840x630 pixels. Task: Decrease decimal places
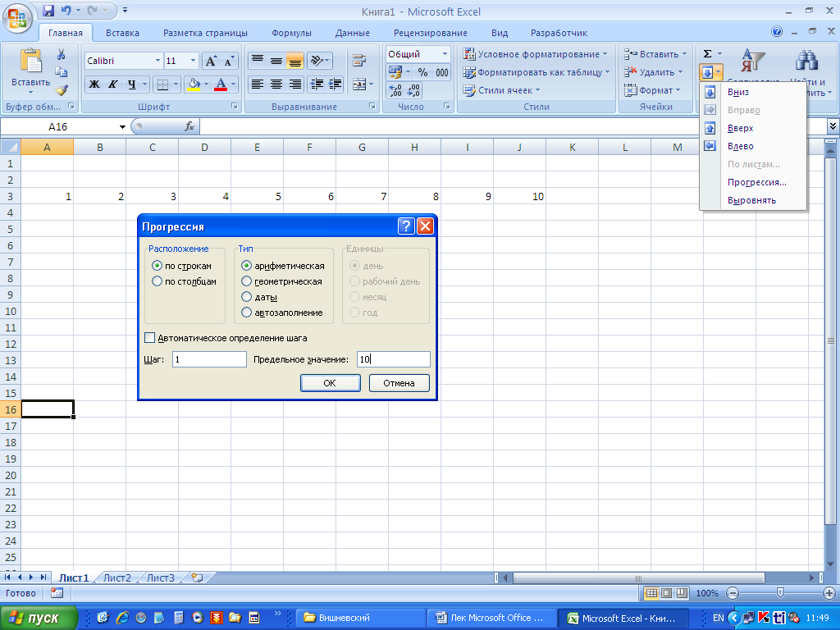point(413,90)
